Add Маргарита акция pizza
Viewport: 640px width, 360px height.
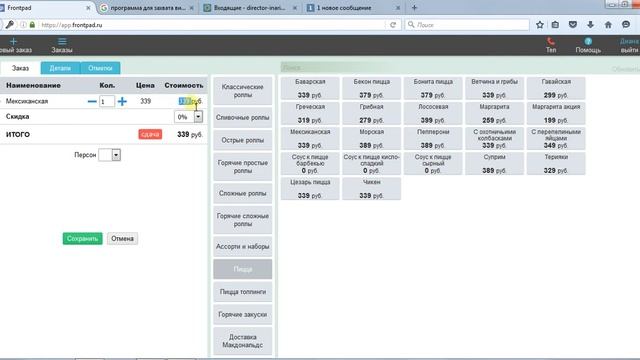pos(556,113)
